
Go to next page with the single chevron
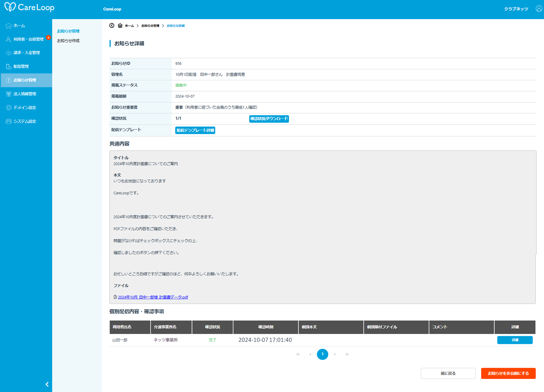[335, 354]
